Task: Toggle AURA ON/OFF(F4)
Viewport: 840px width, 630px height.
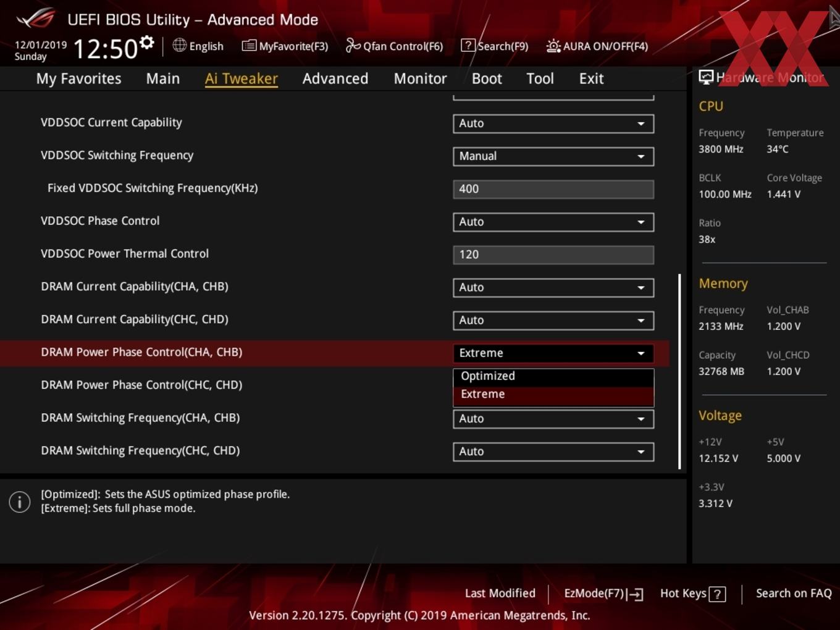Action: pos(597,46)
